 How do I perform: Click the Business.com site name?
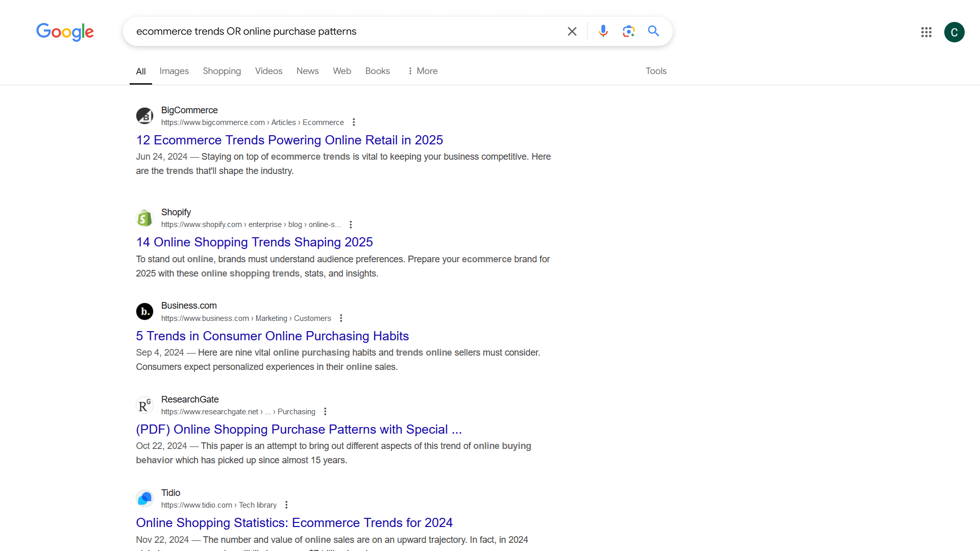(189, 306)
